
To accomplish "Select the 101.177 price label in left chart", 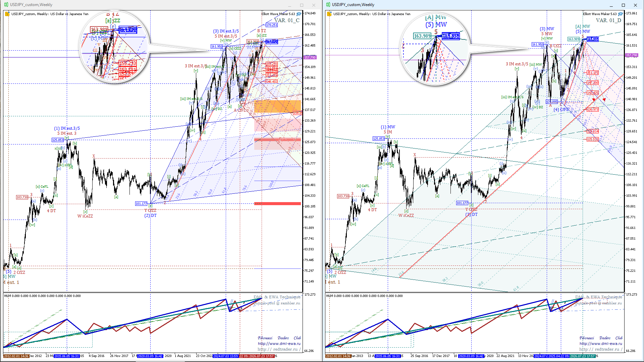I will [141, 204].
